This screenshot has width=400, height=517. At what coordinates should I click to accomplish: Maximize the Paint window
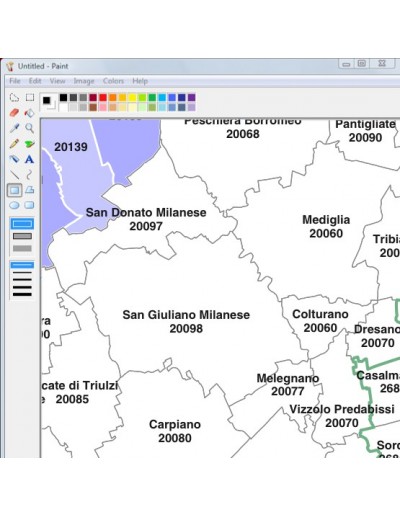click(362, 64)
